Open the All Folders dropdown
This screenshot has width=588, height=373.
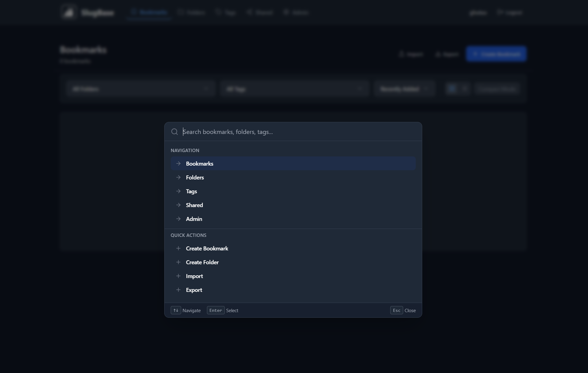click(140, 88)
